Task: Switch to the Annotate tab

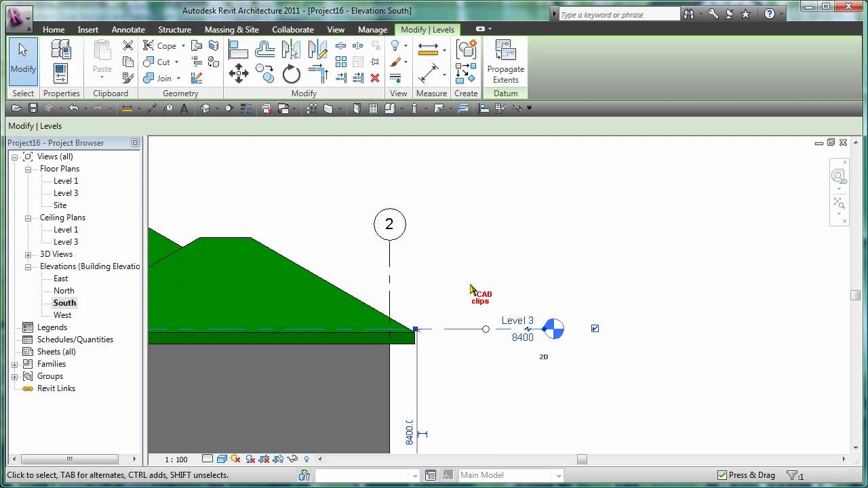Action: [x=128, y=30]
